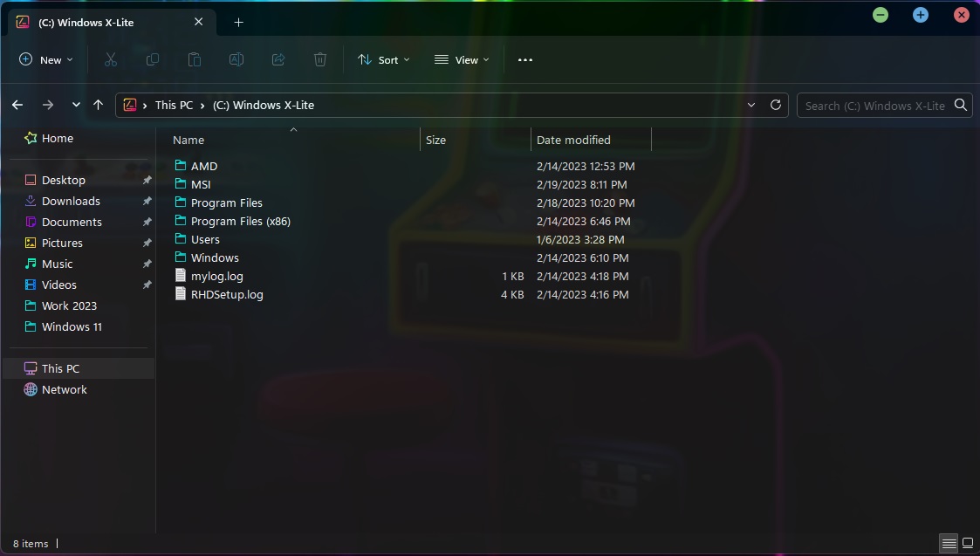Viewport: 980px width, 556px height.
Task: Expand address bar history dropdown
Action: pyautogui.click(x=751, y=105)
